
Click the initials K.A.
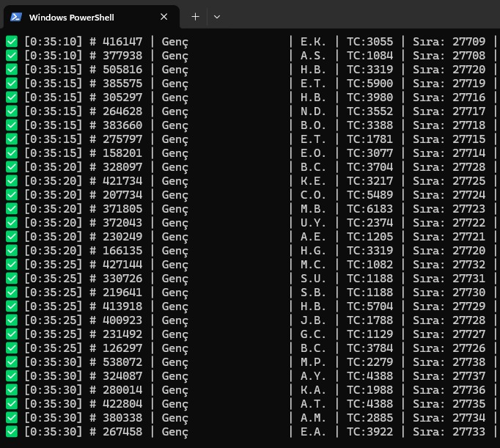pyautogui.click(x=313, y=390)
